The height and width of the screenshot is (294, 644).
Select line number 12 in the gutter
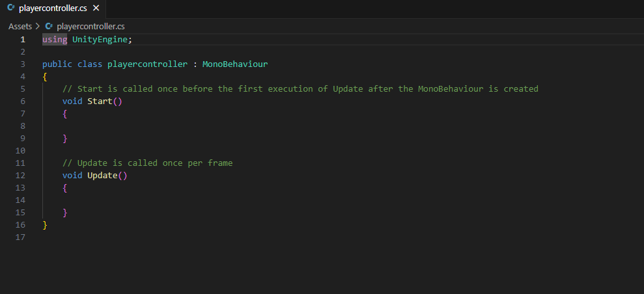pyautogui.click(x=20, y=175)
